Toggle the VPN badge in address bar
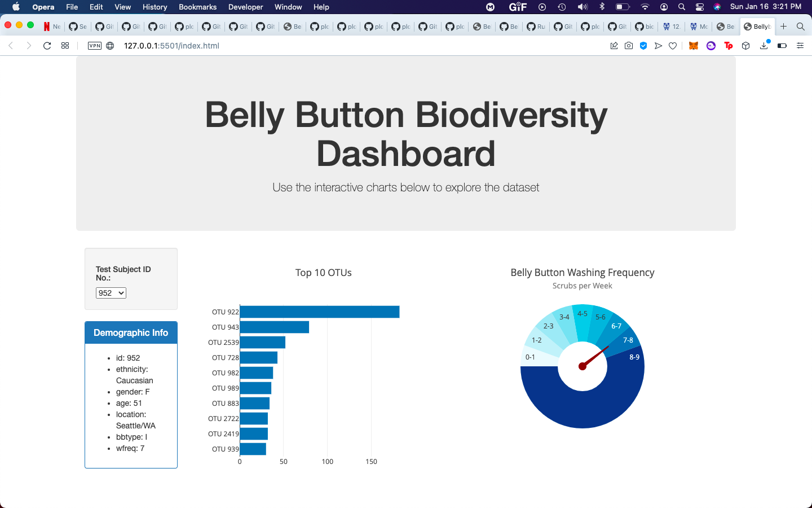The image size is (812, 508). tap(95, 46)
